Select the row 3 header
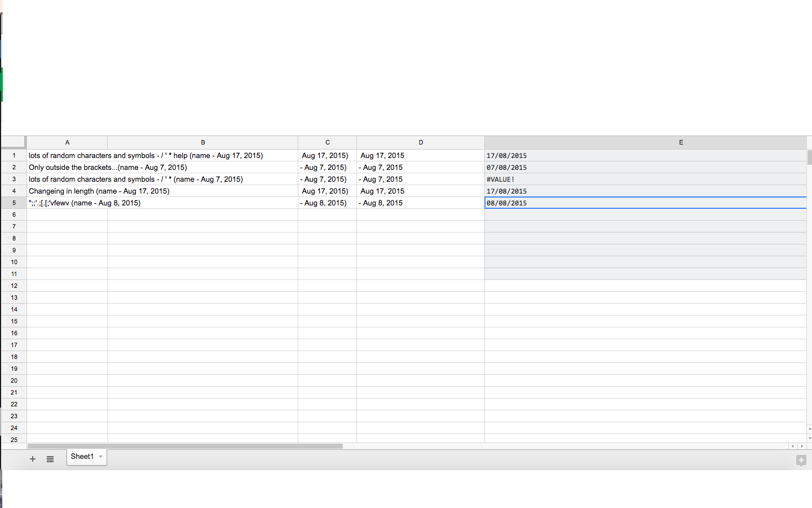The height and width of the screenshot is (508, 812). click(x=14, y=179)
